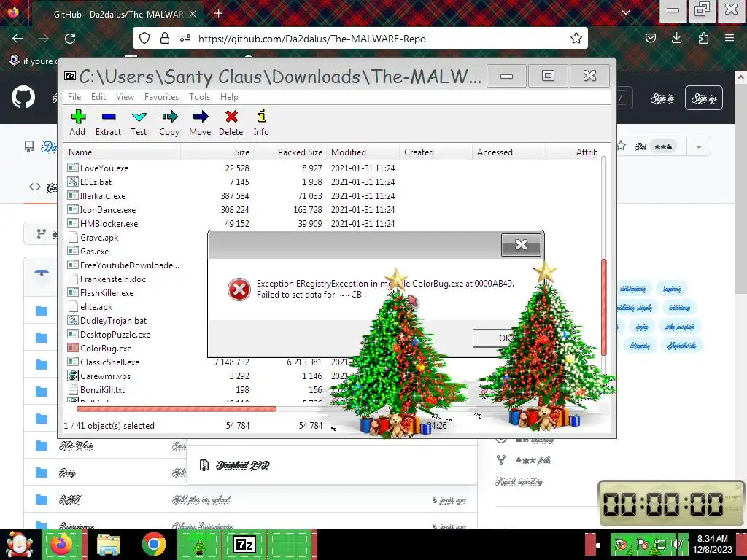Viewport: 747px width, 560px height.
Task: Open the Santa start button
Action: (x=20, y=545)
